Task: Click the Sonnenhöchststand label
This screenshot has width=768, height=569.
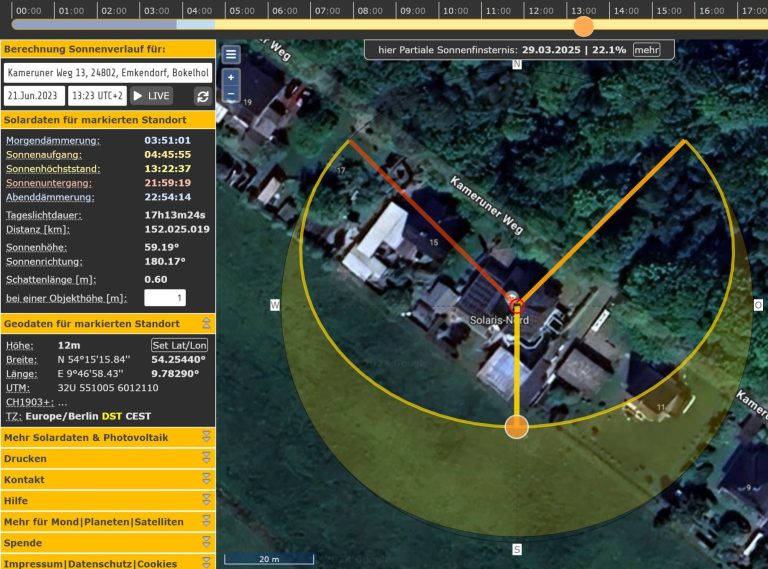Action: click(x=53, y=169)
